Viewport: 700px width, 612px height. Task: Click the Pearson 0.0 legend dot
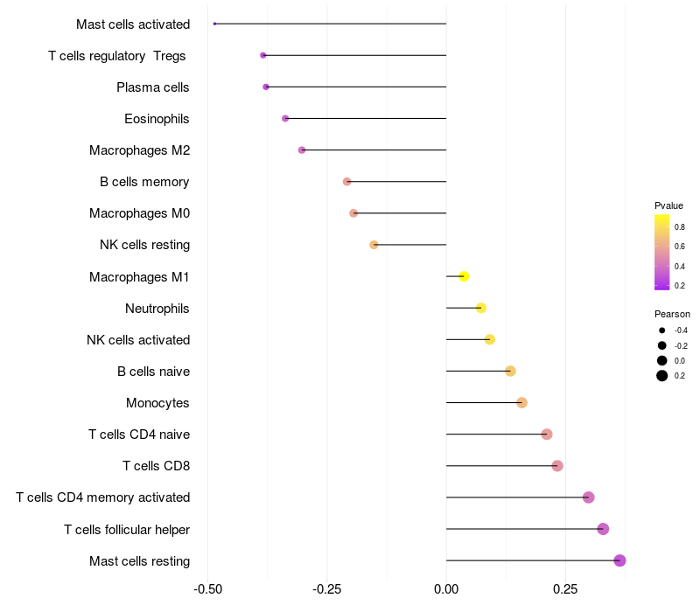point(662,360)
